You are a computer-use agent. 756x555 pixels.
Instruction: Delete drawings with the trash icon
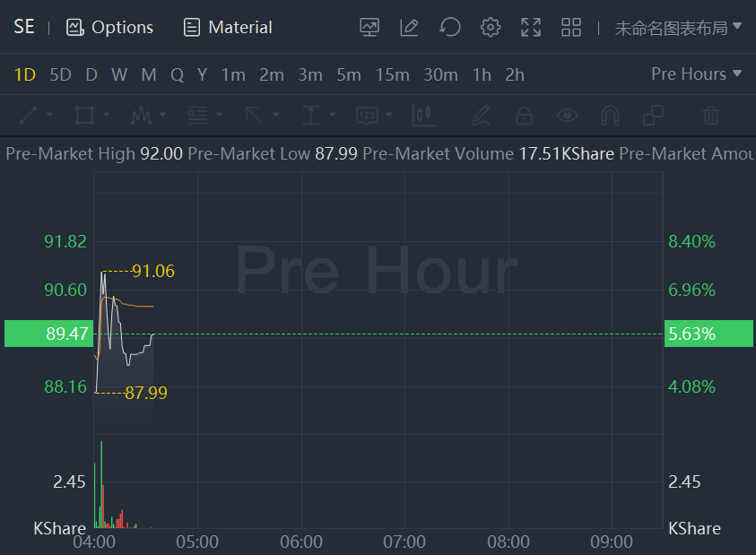click(x=710, y=116)
